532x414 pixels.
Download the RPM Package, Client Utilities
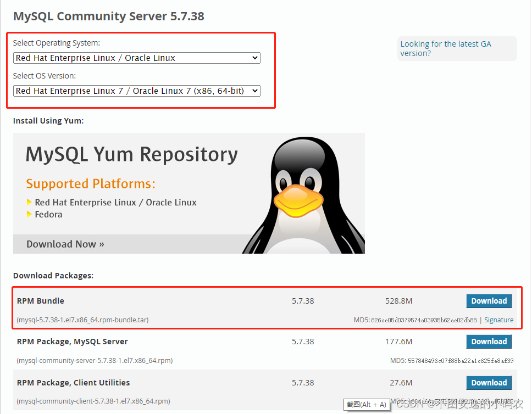click(x=489, y=383)
